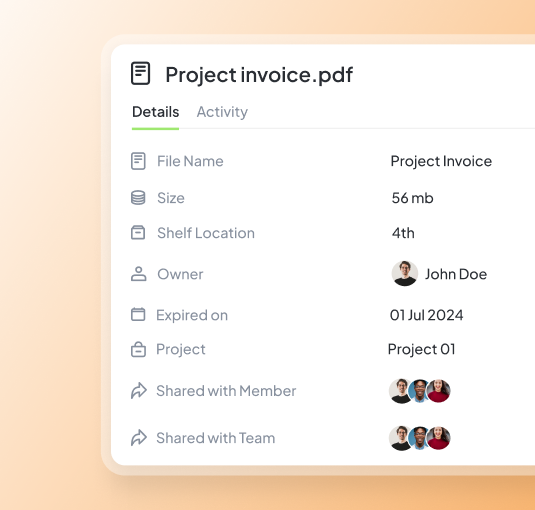535x510 pixels.
Task: Click the Owner person icon
Action: [x=139, y=274]
